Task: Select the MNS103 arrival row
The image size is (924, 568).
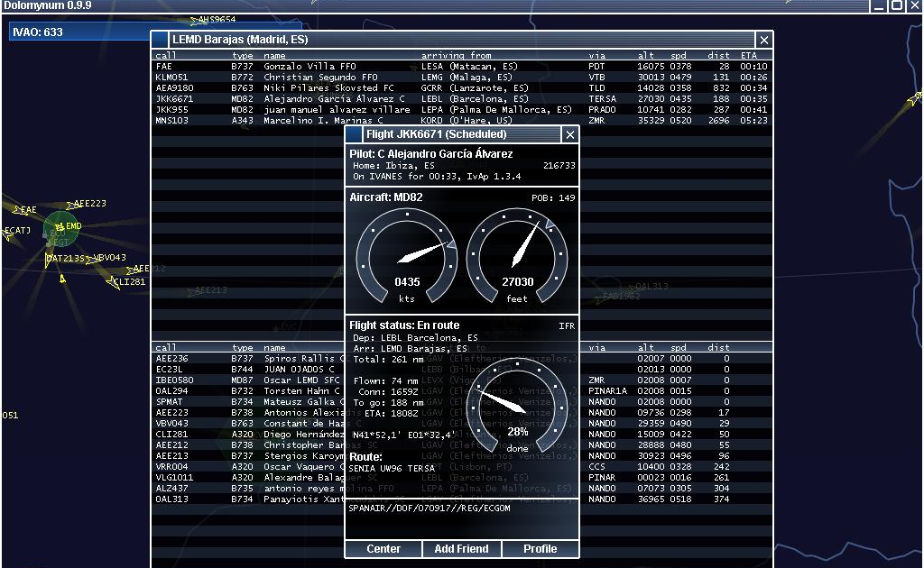Action: coord(461,120)
